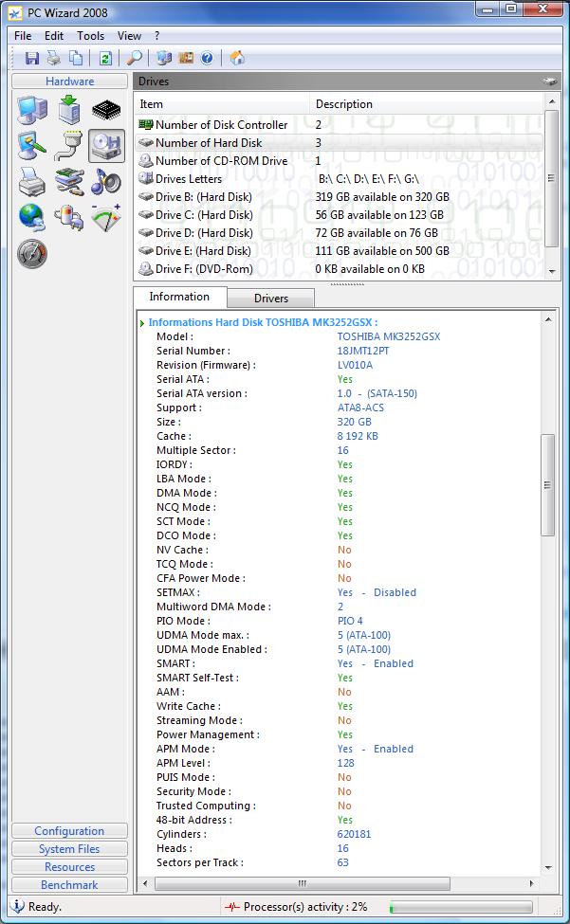The width and height of the screenshot is (570, 924).
Task: Open the System Summary computer icon
Action: pos(32,110)
